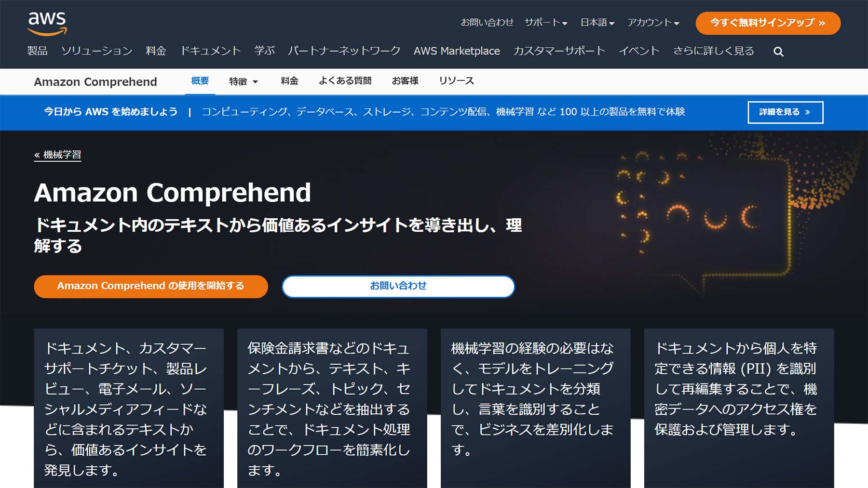Click the ドキュメント内のテキストから hero subtitle
Image resolution: width=868 pixels, height=488 pixels.
coord(278,235)
